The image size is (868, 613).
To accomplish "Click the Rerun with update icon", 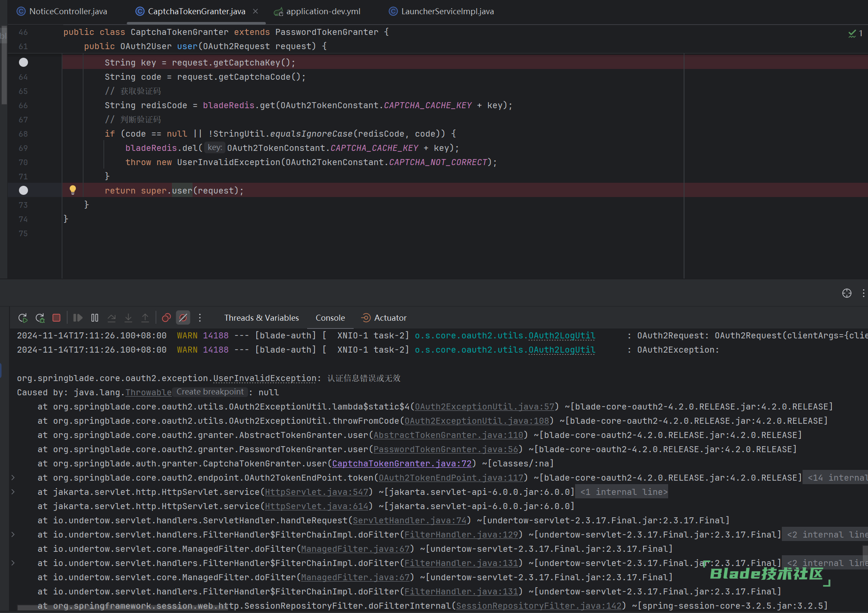I will [x=40, y=318].
